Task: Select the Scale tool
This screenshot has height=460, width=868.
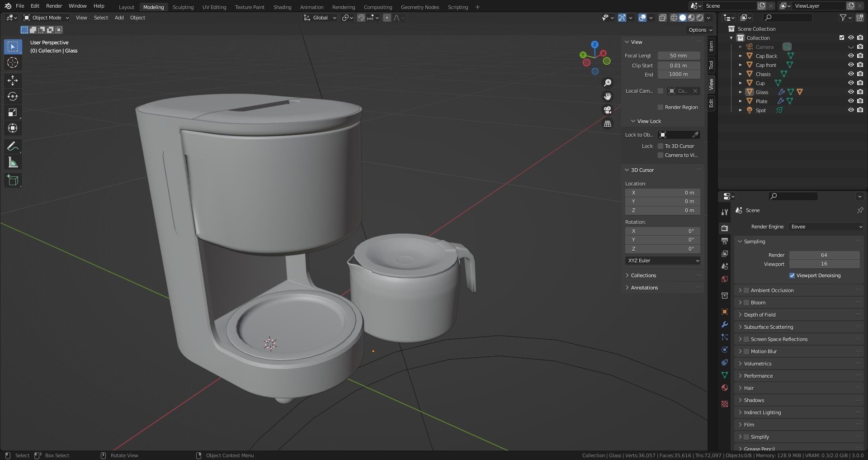Action: click(x=13, y=112)
